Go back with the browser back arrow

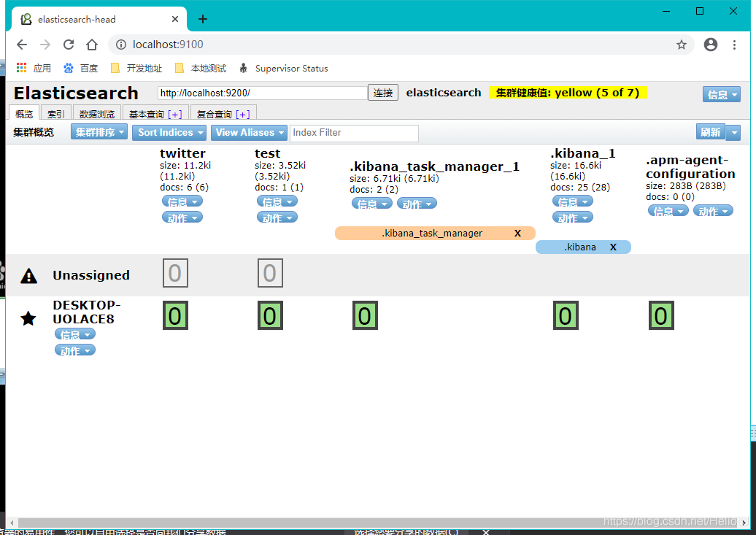point(22,45)
